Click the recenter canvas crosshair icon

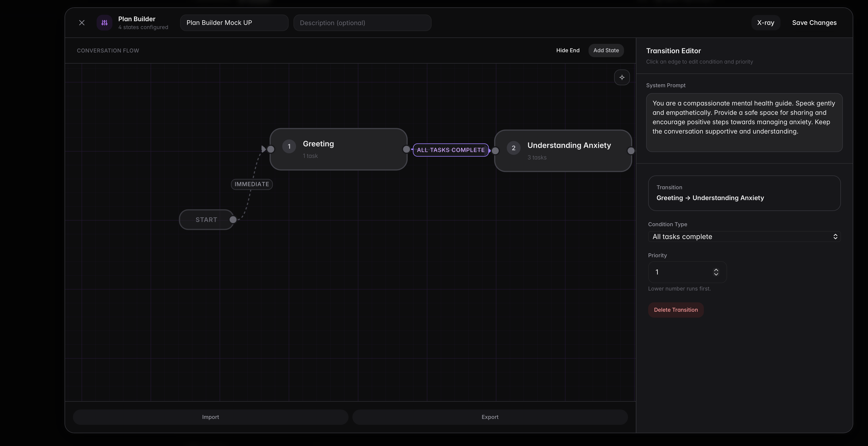click(x=622, y=77)
